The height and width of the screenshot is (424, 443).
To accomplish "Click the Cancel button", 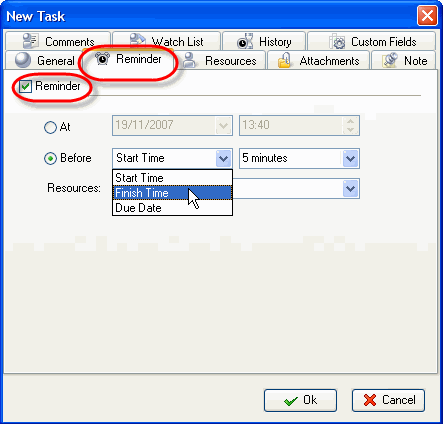I will pyautogui.click(x=388, y=400).
